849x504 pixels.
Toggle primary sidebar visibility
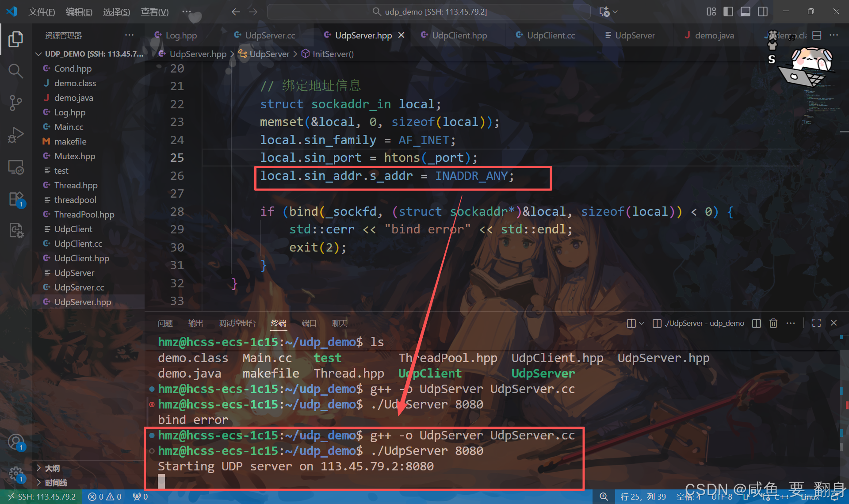(x=728, y=11)
